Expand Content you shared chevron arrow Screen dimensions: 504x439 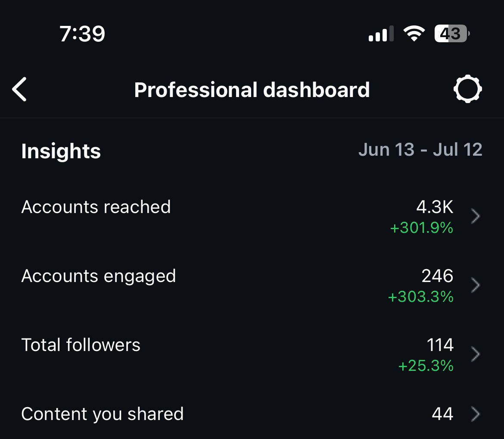coord(476,414)
